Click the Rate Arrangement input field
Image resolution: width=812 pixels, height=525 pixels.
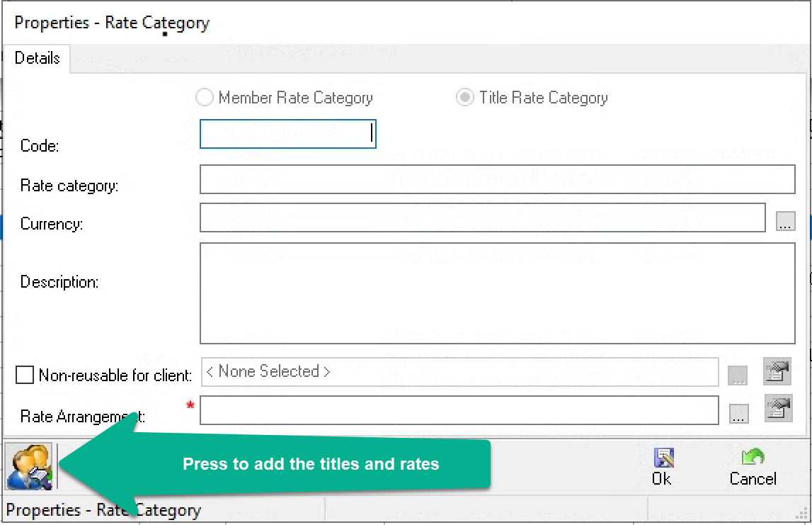pos(459,410)
